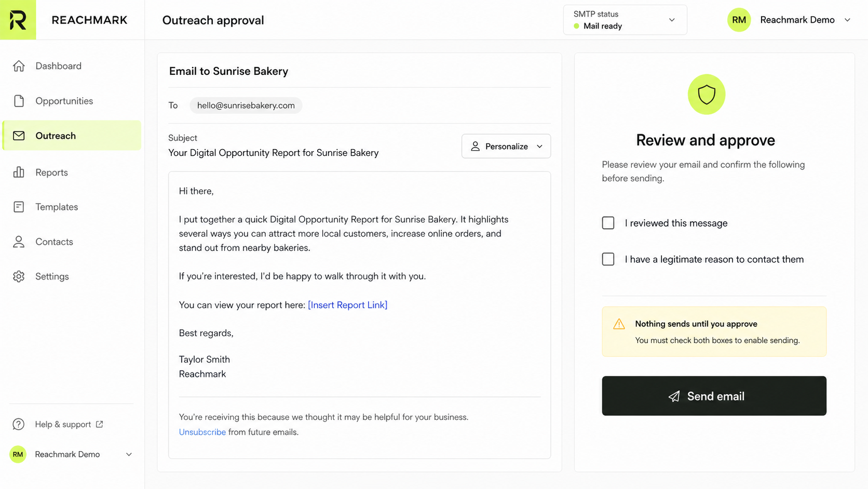Expand the SMTP status dropdown
The image size is (868, 489).
click(625, 20)
